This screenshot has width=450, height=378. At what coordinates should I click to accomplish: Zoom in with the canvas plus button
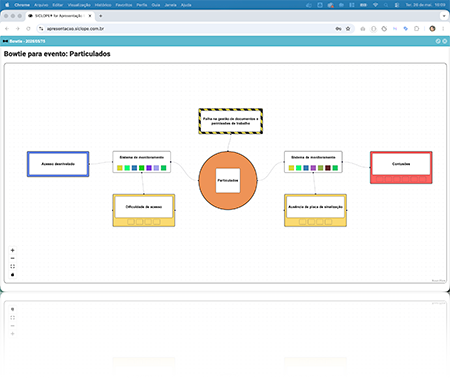(13, 250)
